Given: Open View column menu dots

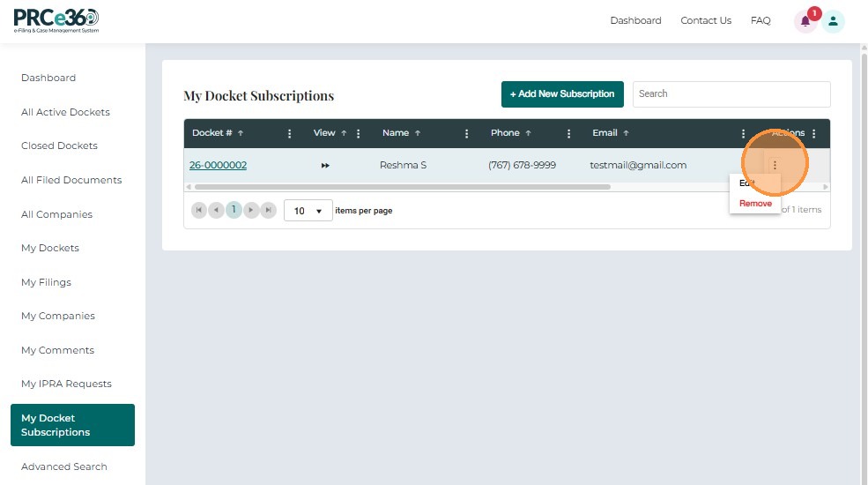Looking at the screenshot, I should (x=358, y=133).
